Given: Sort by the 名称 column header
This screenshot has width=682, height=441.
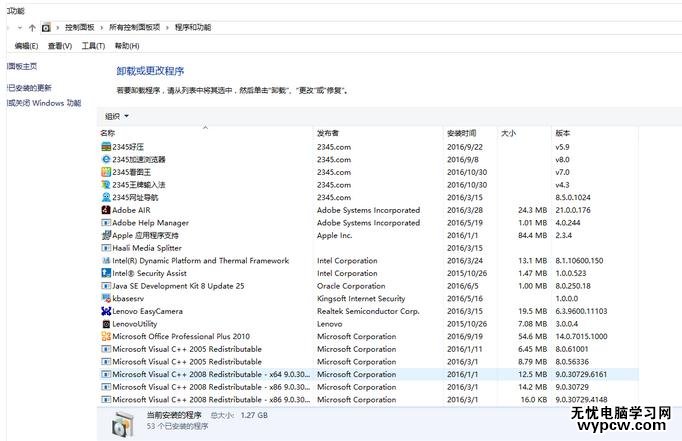Looking at the screenshot, I should point(107,133).
